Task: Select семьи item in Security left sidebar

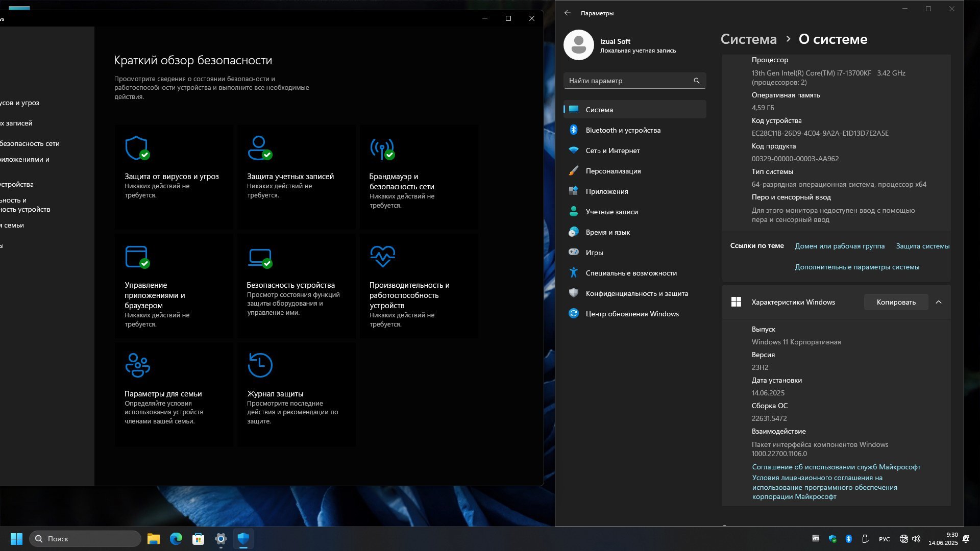Action: [12, 225]
